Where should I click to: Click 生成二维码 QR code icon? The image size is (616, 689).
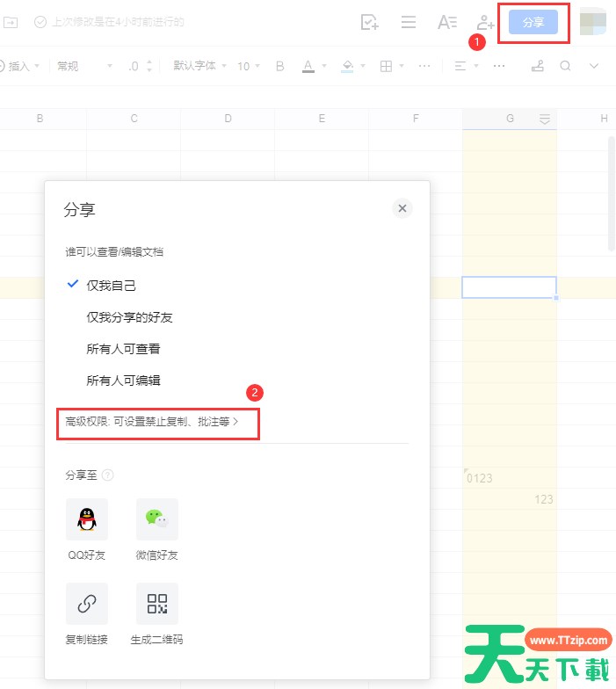156,604
